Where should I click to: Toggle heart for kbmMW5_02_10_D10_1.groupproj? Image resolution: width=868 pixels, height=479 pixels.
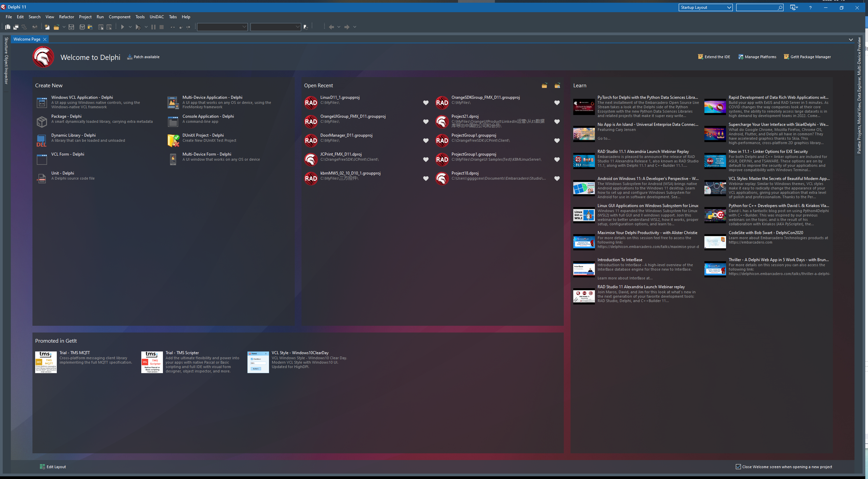[426, 179]
